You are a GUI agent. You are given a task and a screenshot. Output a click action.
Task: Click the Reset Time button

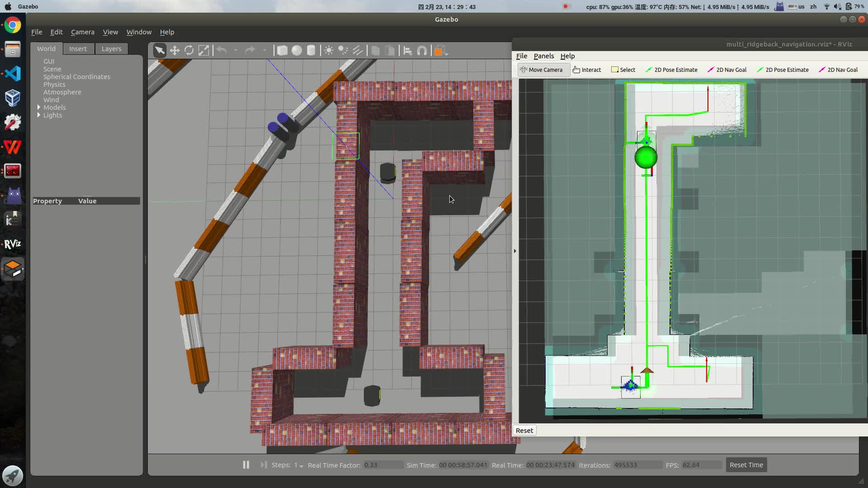(746, 465)
